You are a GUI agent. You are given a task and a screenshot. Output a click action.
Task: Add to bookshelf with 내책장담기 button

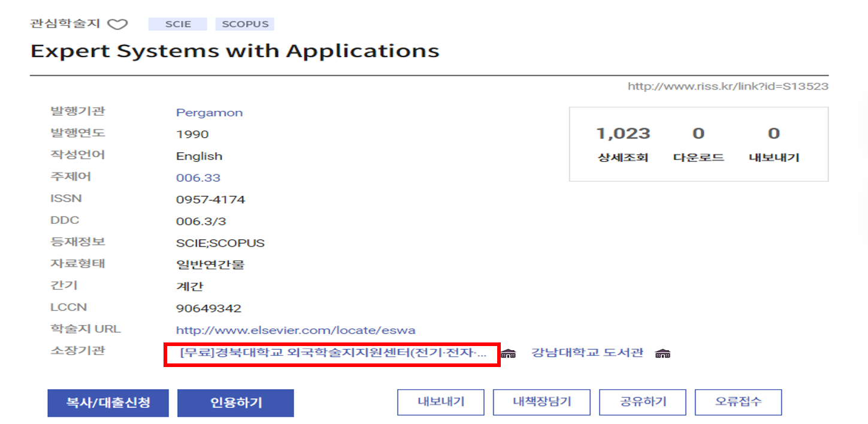point(542,402)
